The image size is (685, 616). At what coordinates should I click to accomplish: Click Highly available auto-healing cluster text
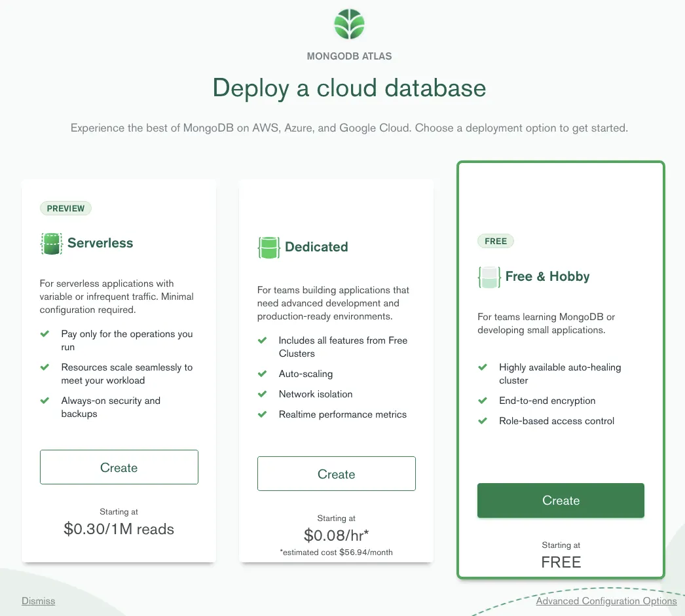[x=560, y=374]
